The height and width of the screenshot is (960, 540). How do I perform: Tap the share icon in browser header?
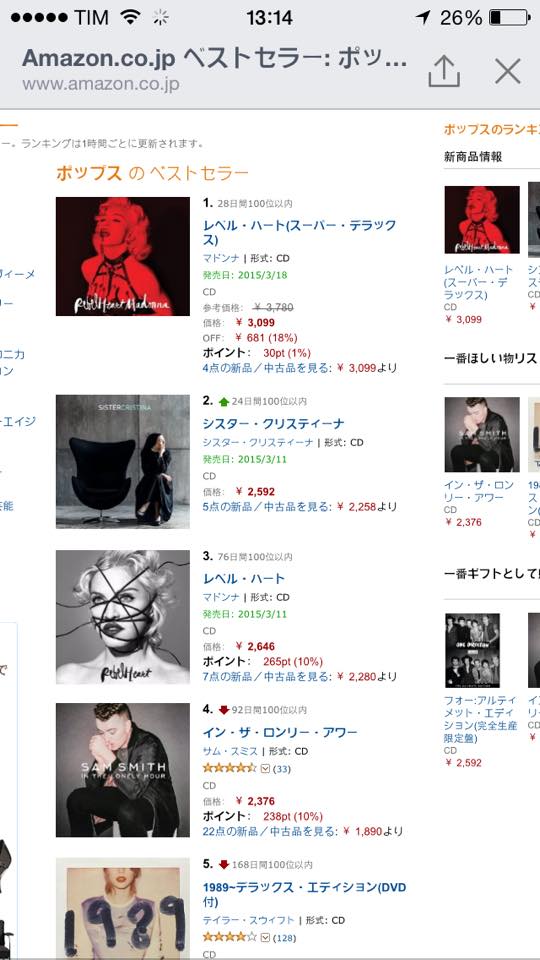click(444, 71)
